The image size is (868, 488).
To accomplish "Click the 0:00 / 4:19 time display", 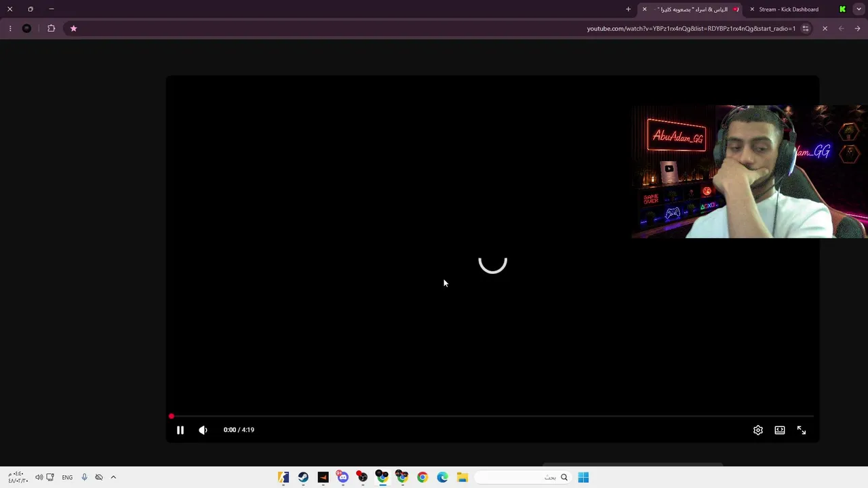I will click(x=239, y=430).
